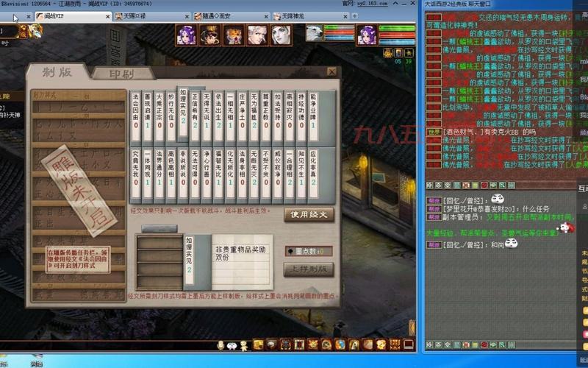Viewport: 588px width, 368px height.
Task: Click the pet's health bar
Action: (x=339, y=28)
